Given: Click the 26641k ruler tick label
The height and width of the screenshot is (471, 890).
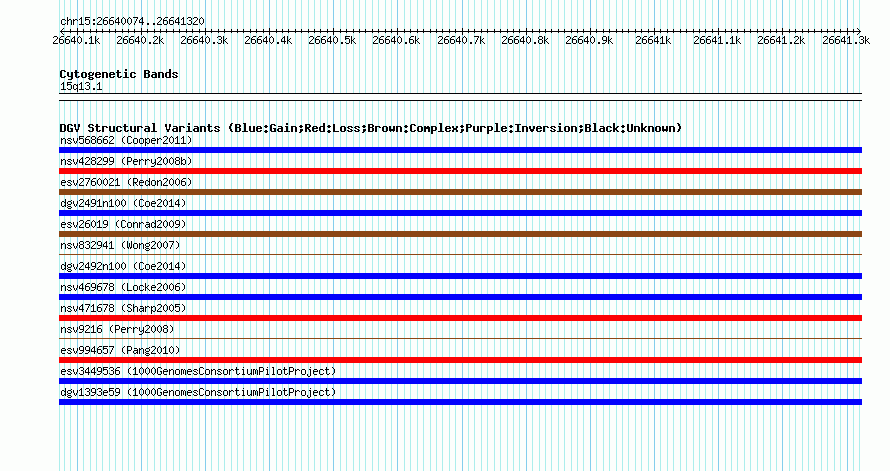Looking at the screenshot, I should coord(653,40).
